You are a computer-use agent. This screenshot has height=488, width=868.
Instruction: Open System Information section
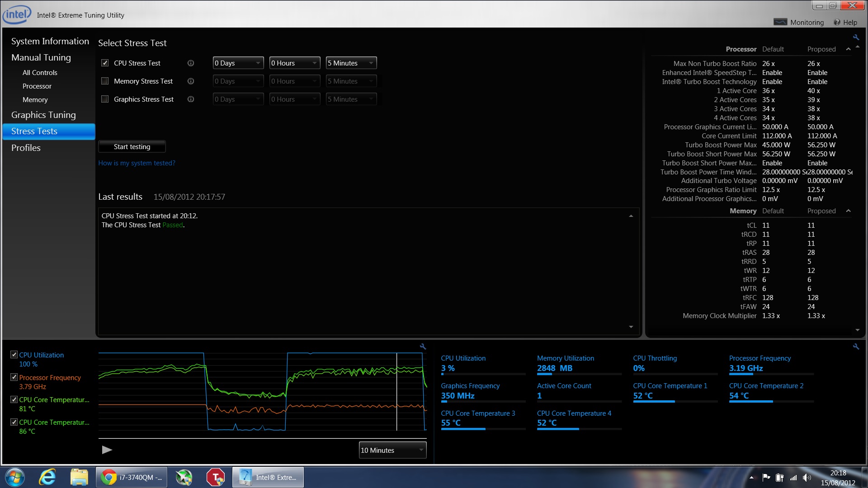[50, 41]
